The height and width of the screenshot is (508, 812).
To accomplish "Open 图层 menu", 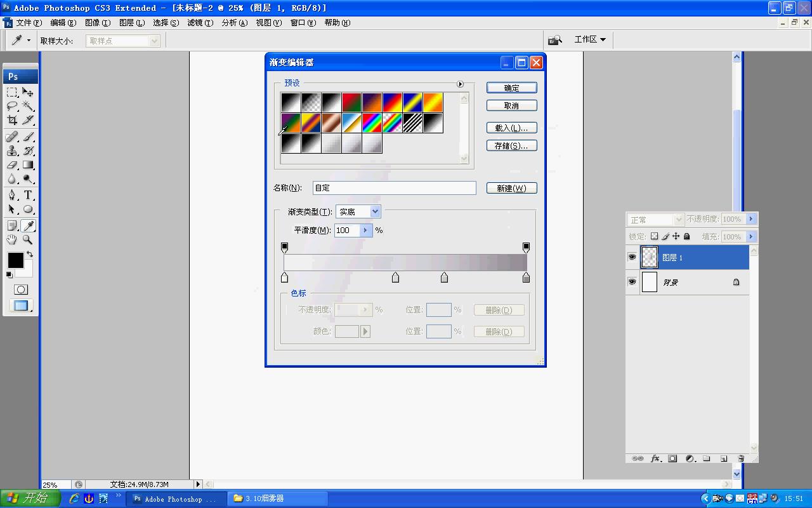I will tap(131, 22).
